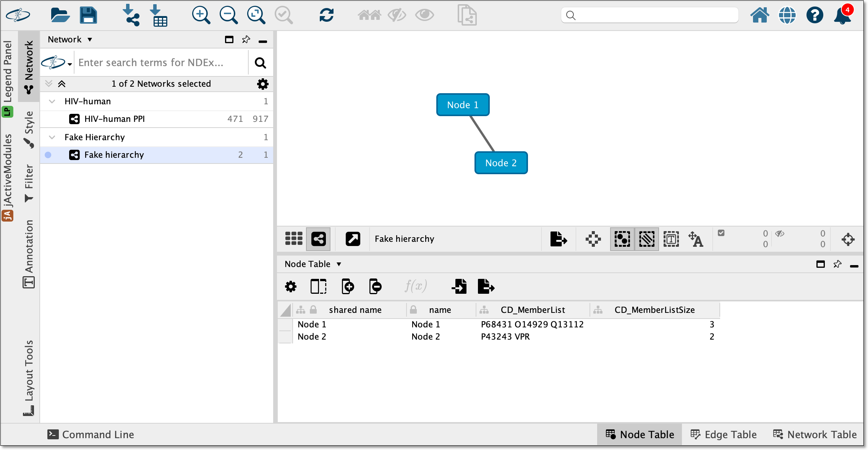
Task: Click the Apply Preferred Layout refresh icon
Action: pyautogui.click(x=327, y=15)
